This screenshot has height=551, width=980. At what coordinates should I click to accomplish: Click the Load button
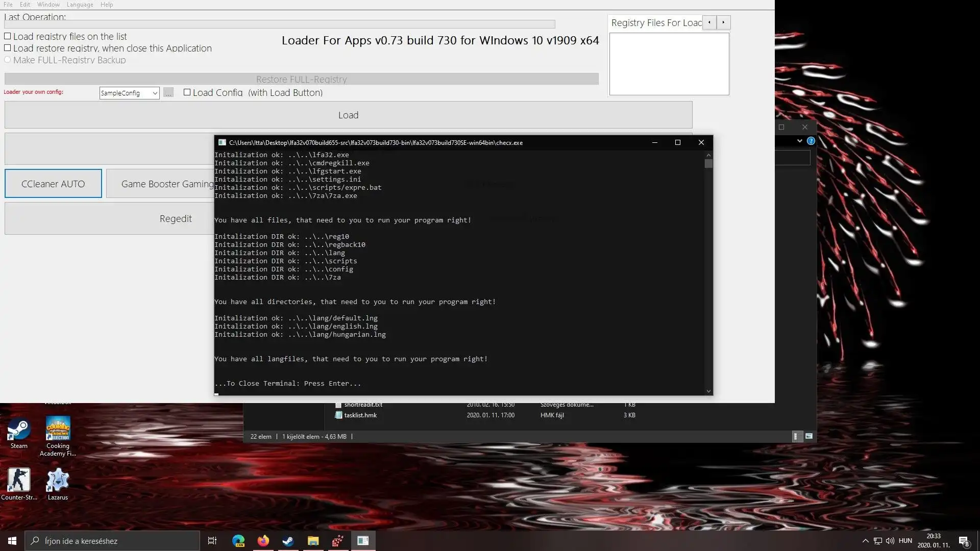(x=348, y=115)
